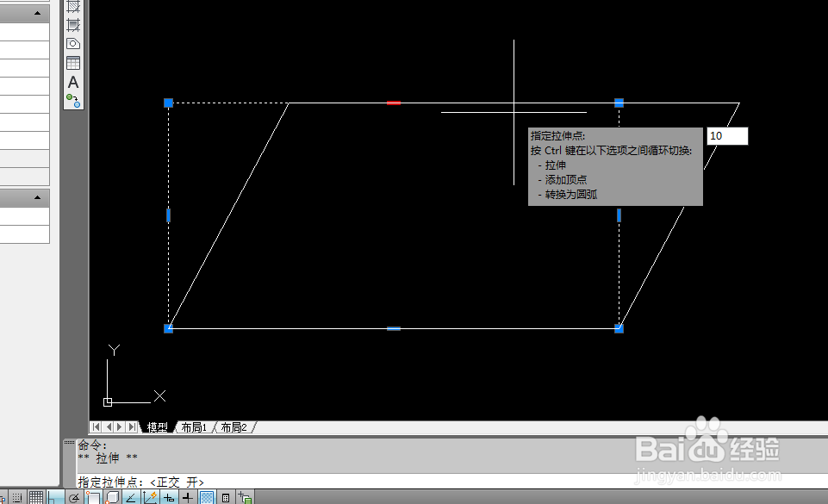This screenshot has height=504, width=828.
Task: Toggle Dynamic Input in status bar
Action: tap(169, 497)
